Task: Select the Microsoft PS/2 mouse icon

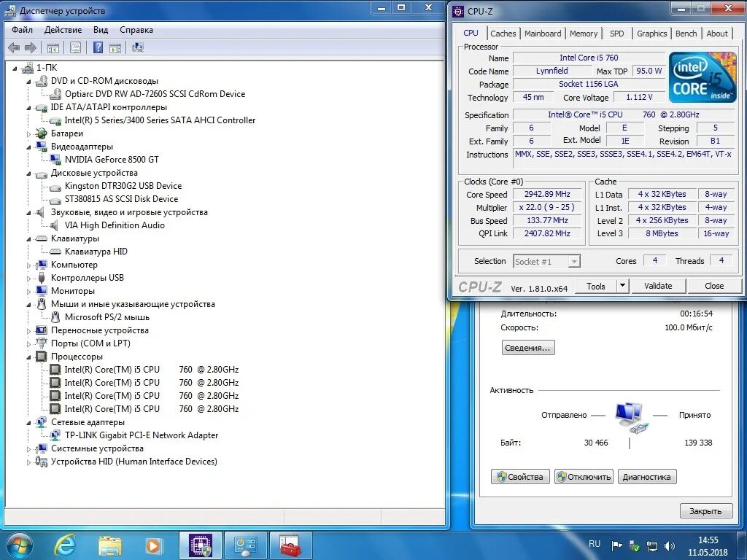Action: [55, 317]
